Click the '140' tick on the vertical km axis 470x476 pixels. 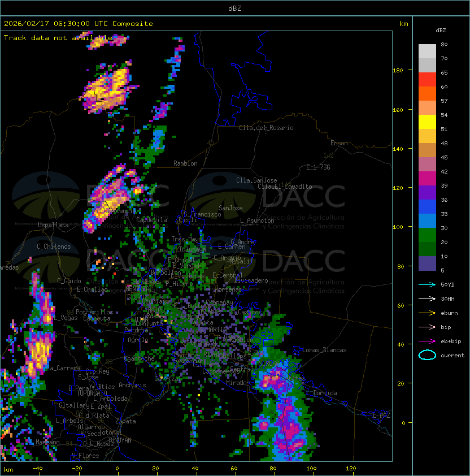coord(398,149)
